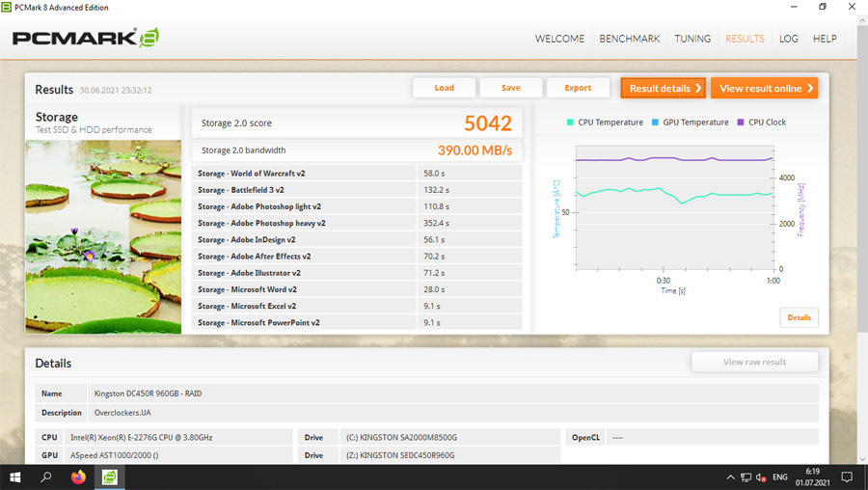Click the Details button under the chart
This screenshot has width=868, height=490.
[799, 317]
